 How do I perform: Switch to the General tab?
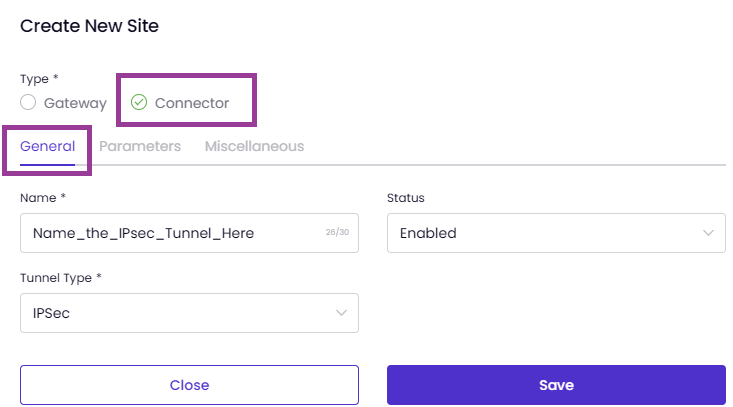tap(47, 146)
